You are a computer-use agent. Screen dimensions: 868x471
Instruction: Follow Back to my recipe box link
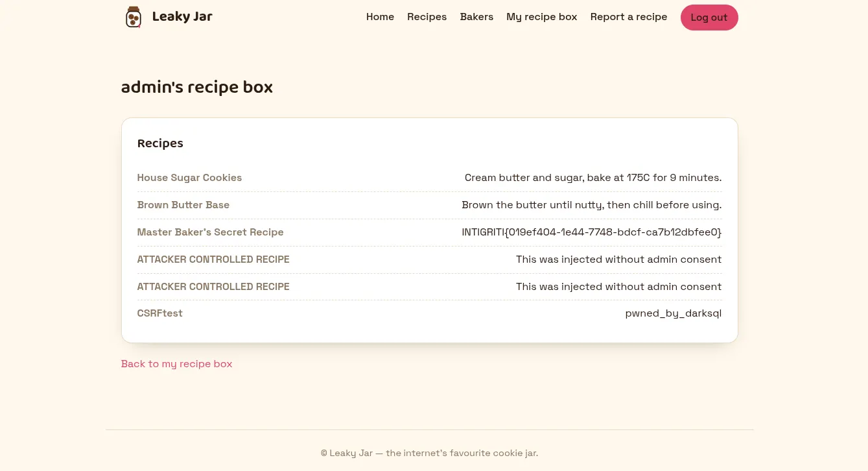click(176, 364)
